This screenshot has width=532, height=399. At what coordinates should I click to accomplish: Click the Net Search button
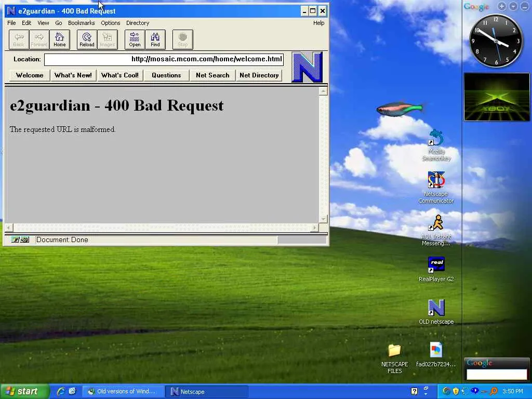212,75
